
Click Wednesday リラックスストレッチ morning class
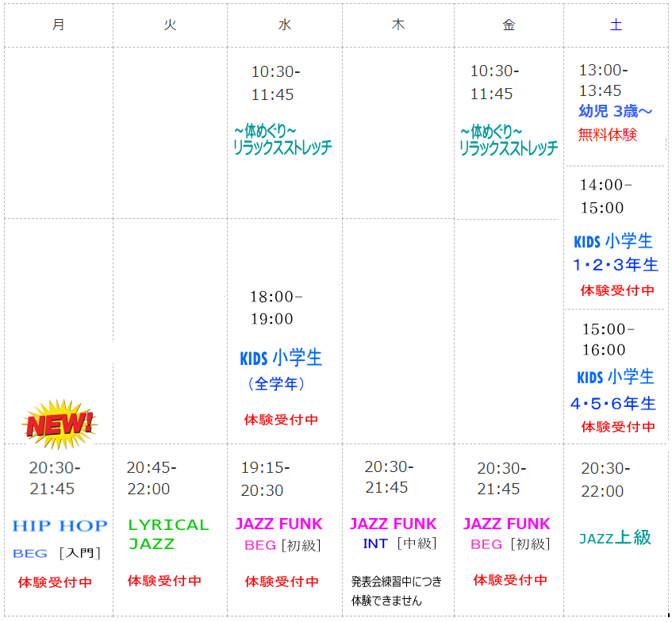pos(282,140)
